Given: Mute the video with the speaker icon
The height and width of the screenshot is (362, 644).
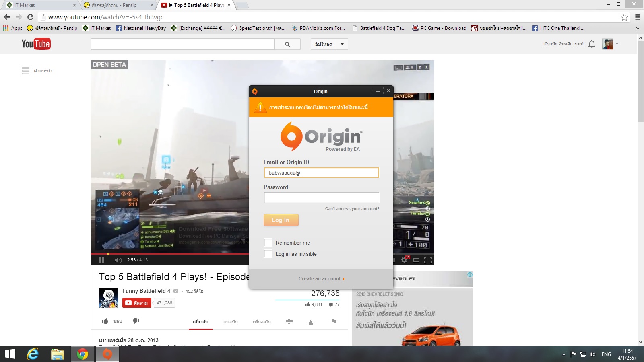Looking at the screenshot, I should click(118, 260).
